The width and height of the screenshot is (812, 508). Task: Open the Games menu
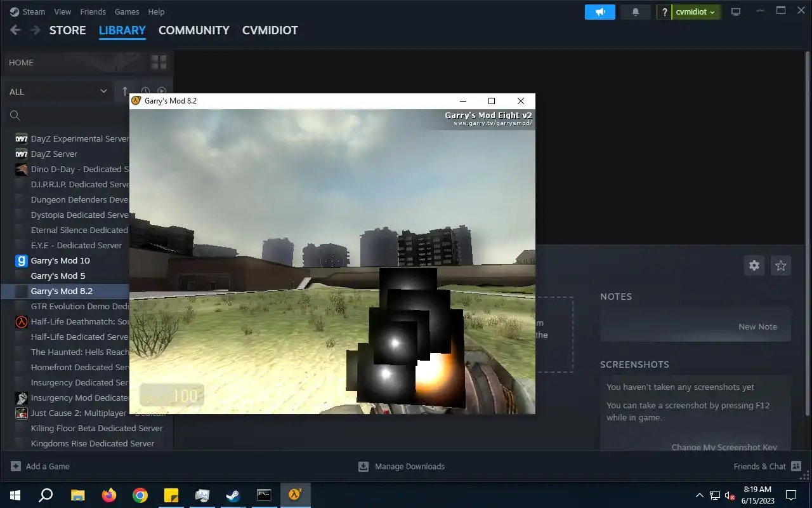(127, 11)
